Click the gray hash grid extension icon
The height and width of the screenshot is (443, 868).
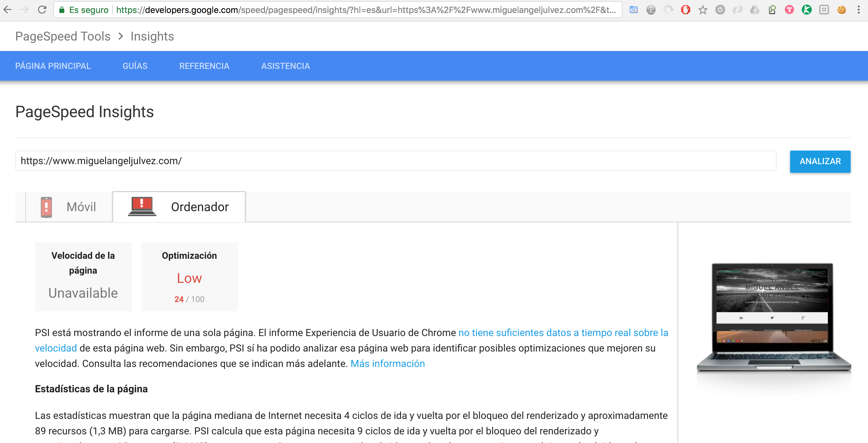click(x=824, y=10)
